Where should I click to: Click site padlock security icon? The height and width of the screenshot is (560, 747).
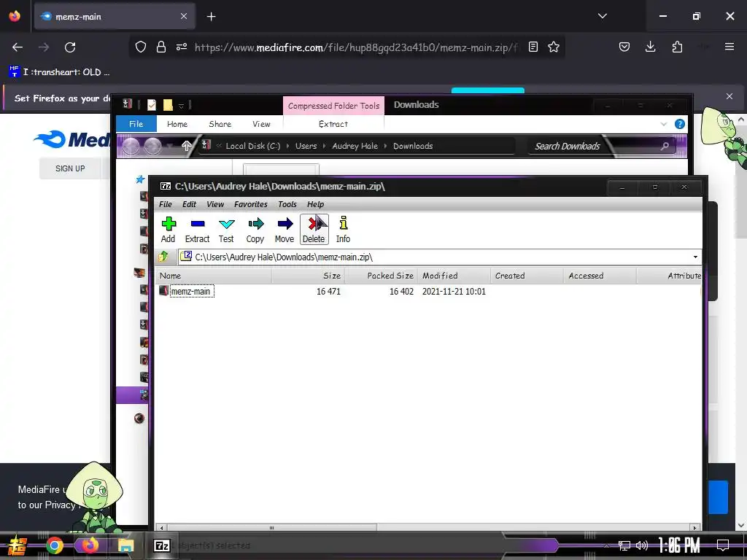(161, 47)
